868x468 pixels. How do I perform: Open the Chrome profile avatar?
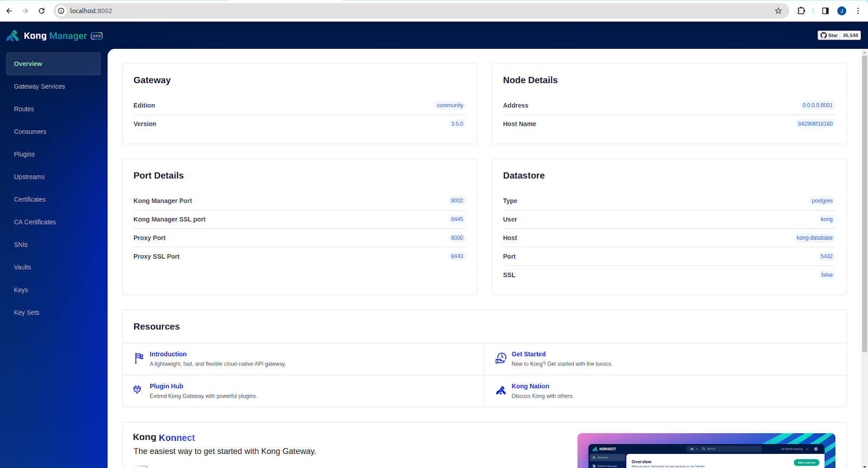[x=842, y=11]
